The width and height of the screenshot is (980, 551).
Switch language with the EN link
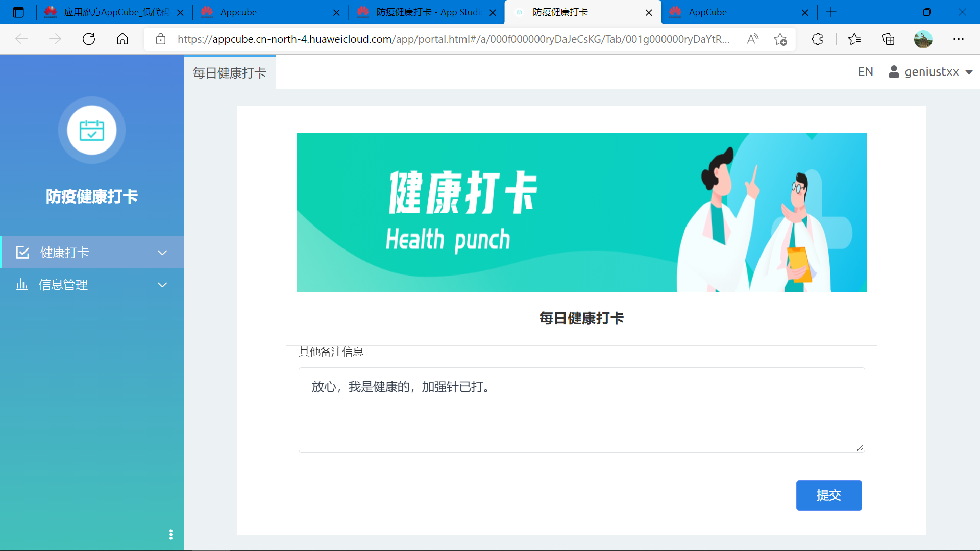865,72
